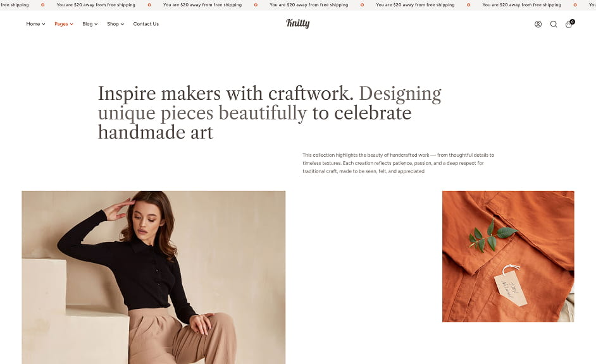The width and height of the screenshot is (596, 364).
Task: Open the orange linen shirt image
Action: click(508, 257)
